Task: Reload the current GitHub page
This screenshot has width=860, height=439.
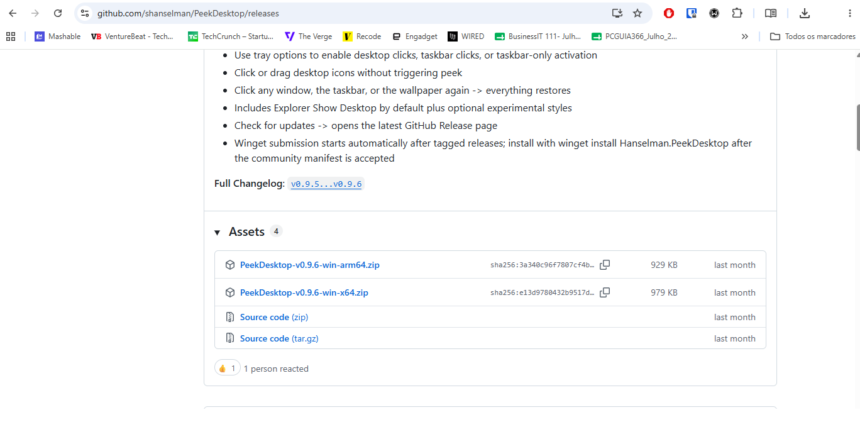Action: (x=58, y=13)
